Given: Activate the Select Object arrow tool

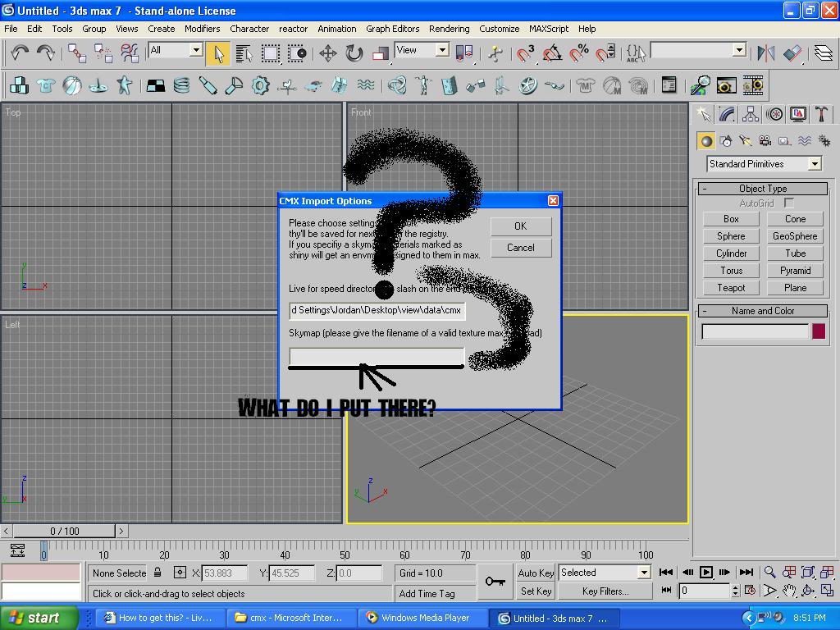Looking at the screenshot, I should 218,53.
